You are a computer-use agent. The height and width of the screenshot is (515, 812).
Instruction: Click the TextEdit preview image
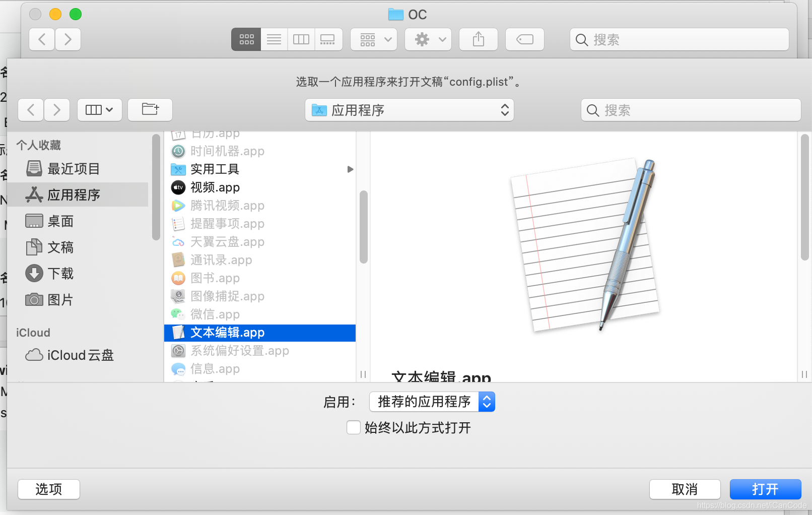[585, 245]
